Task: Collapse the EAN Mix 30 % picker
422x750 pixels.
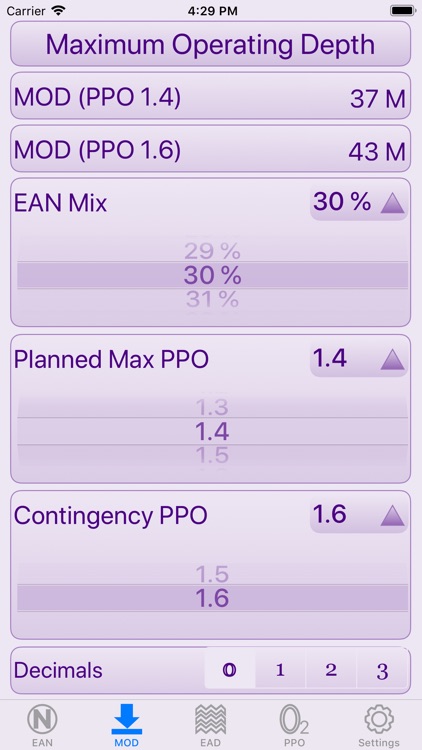Action: [x=359, y=203]
